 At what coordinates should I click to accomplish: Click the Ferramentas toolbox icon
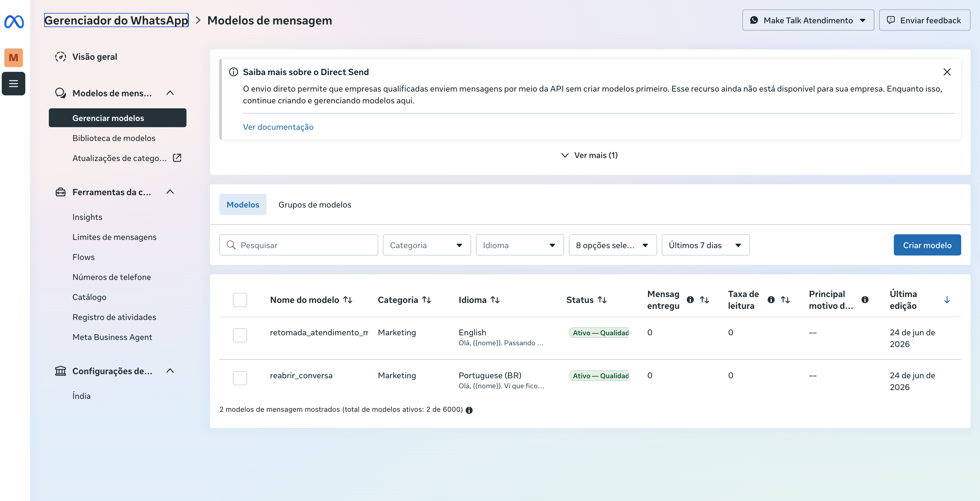61,192
